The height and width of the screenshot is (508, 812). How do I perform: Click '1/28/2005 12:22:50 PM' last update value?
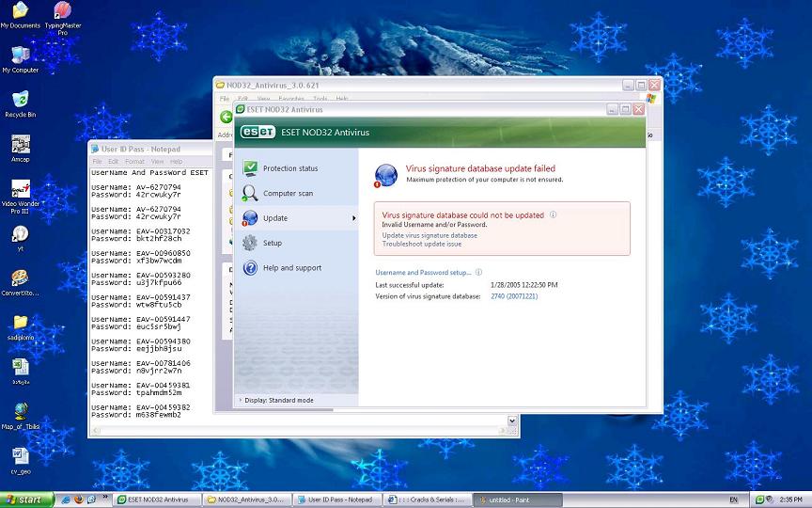pyautogui.click(x=524, y=285)
